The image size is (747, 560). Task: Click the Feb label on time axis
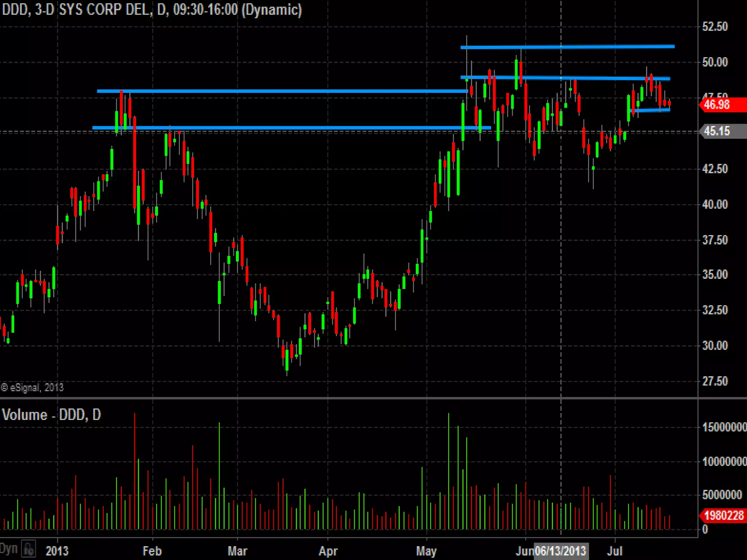(152, 551)
